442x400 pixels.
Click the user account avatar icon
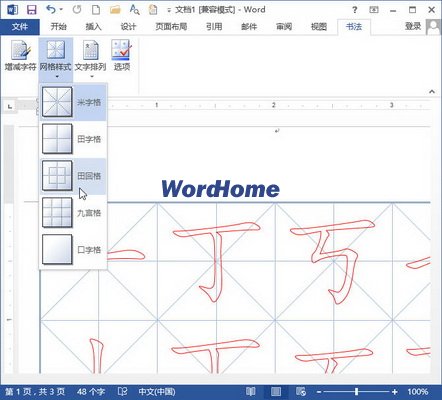tap(433, 27)
